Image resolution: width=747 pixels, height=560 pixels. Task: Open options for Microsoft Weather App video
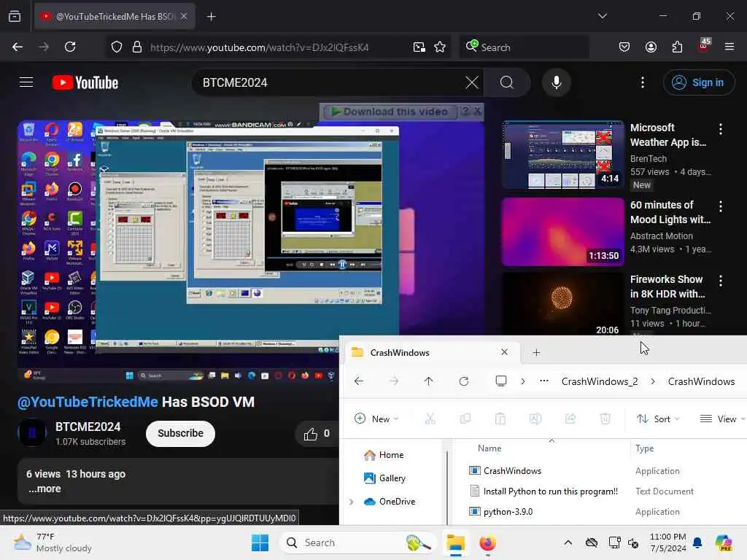click(720, 128)
